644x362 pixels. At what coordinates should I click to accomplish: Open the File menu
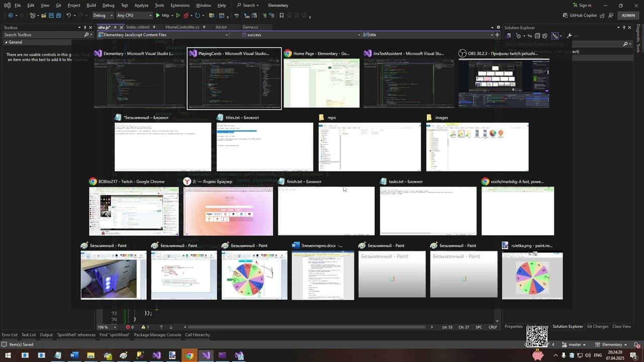coord(18,5)
